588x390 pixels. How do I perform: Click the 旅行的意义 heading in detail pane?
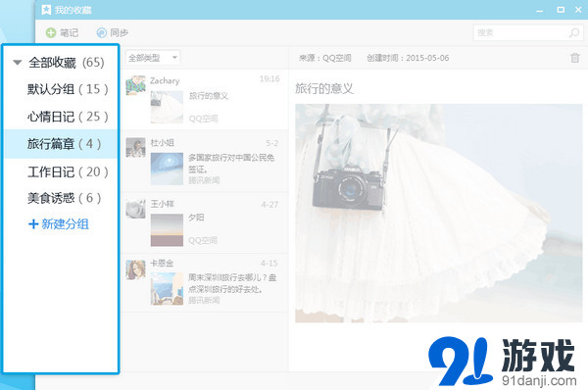coord(324,88)
